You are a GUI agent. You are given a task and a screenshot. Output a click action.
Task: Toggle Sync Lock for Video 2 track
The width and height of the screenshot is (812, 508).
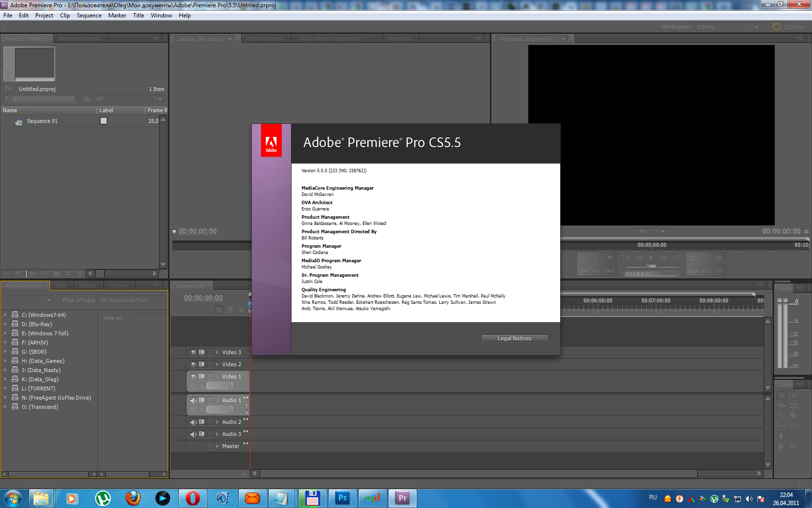point(202,364)
